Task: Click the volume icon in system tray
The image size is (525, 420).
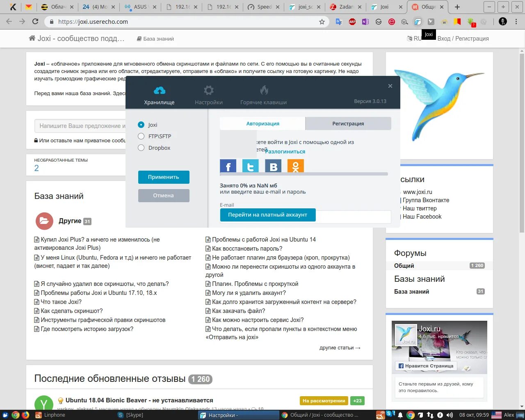Action: [x=450, y=415]
